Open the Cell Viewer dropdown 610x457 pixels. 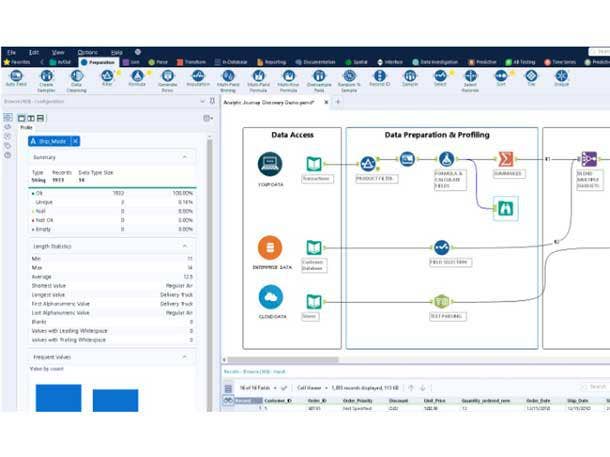coord(325,387)
